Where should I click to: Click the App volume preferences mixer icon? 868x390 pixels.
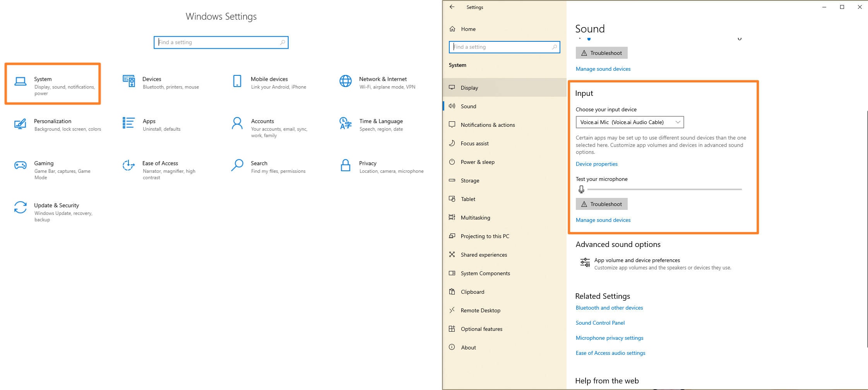click(585, 262)
